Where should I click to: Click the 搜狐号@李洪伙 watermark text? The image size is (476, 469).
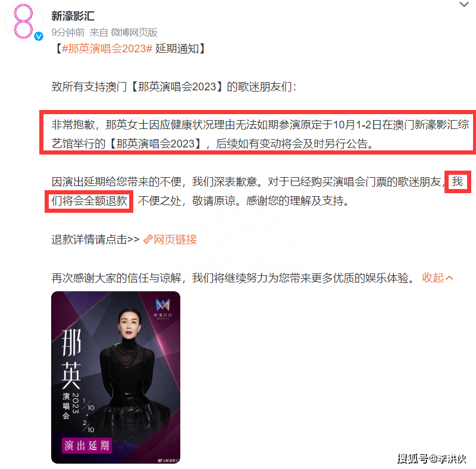(432, 459)
